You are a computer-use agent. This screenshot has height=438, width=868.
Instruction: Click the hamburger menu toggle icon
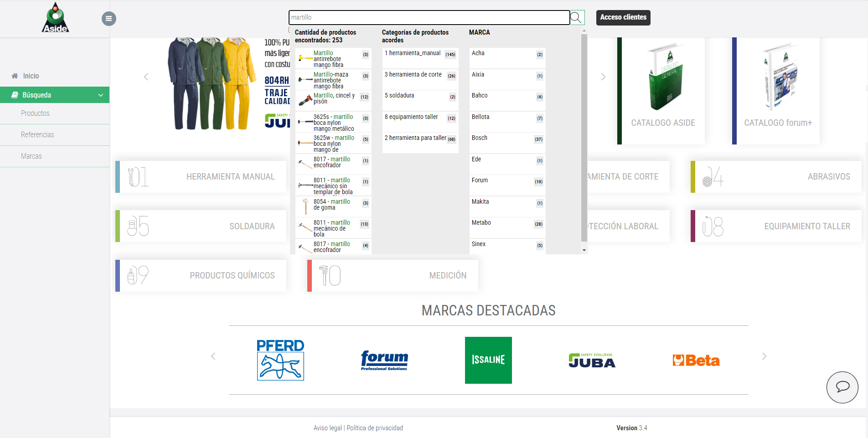[x=108, y=19]
